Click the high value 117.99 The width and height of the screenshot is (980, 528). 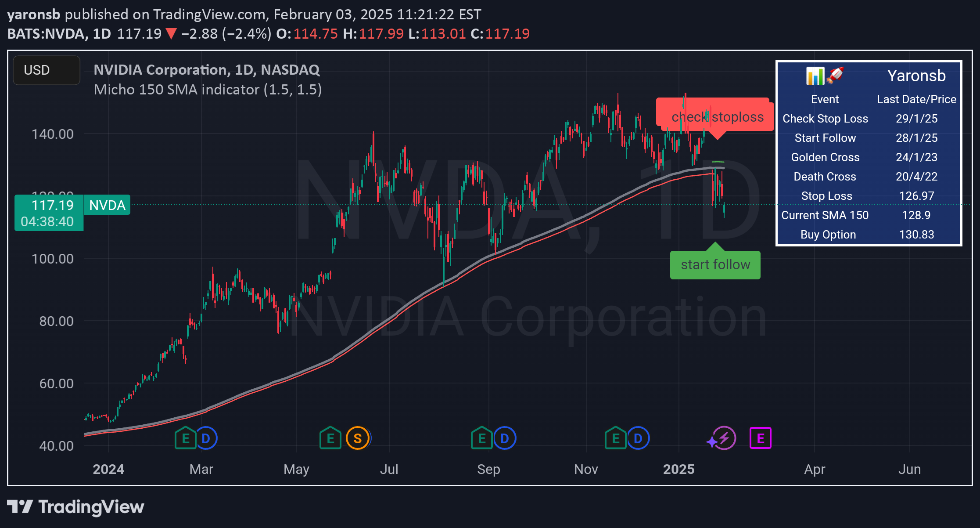coord(381,34)
